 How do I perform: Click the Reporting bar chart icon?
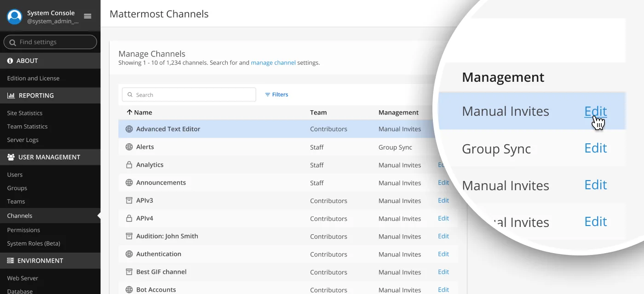click(x=11, y=96)
